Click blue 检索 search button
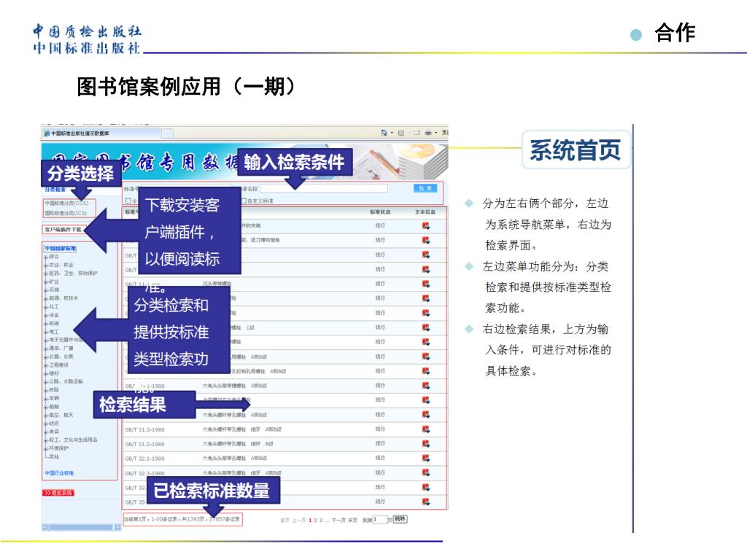The width and height of the screenshot is (747, 560). [425, 189]
